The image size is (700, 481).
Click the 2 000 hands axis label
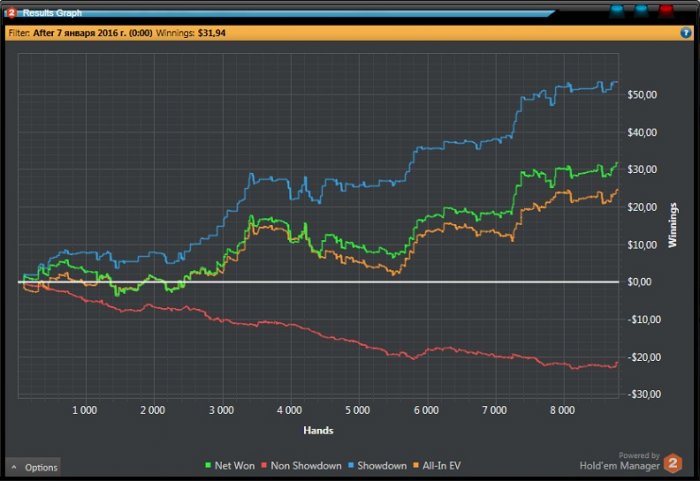(x=153, y=410)
